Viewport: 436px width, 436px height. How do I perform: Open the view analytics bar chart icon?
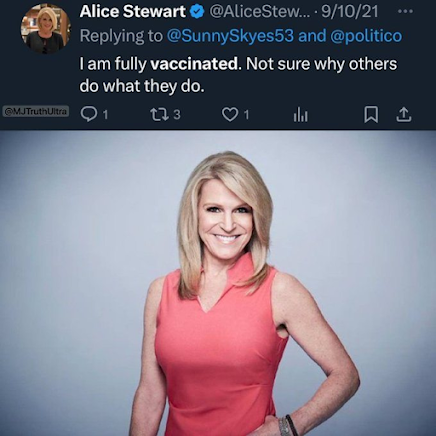pos(300,115)
